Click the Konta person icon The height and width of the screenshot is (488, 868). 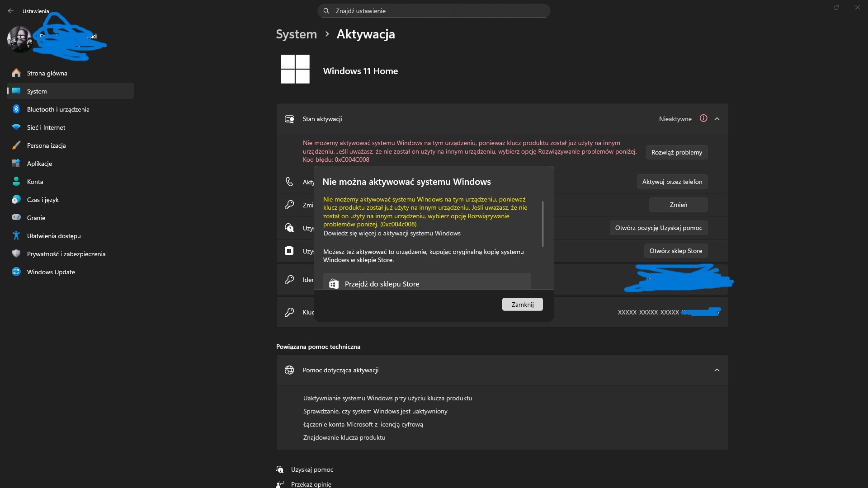[x=16, y=182]
